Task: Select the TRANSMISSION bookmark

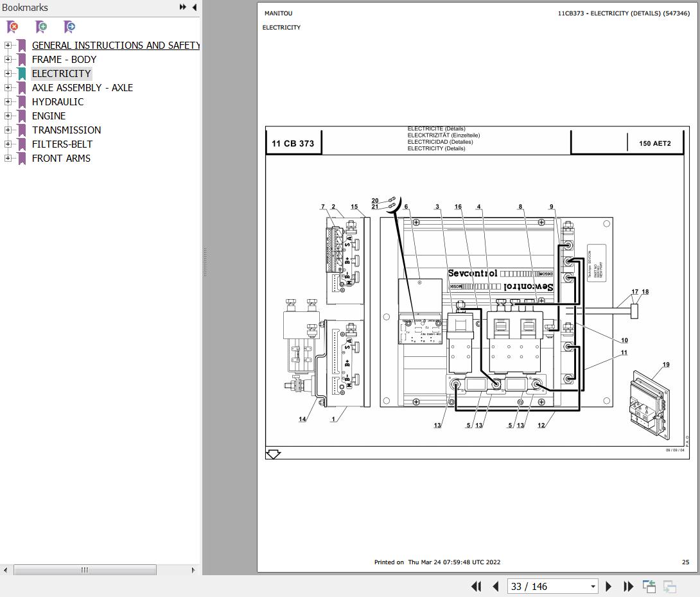Action: (x=67, y=130)
